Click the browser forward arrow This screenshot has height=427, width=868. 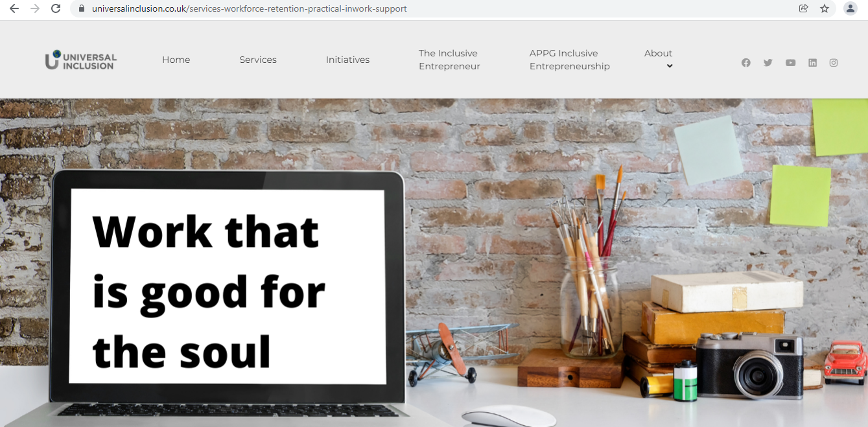[35, 8]
